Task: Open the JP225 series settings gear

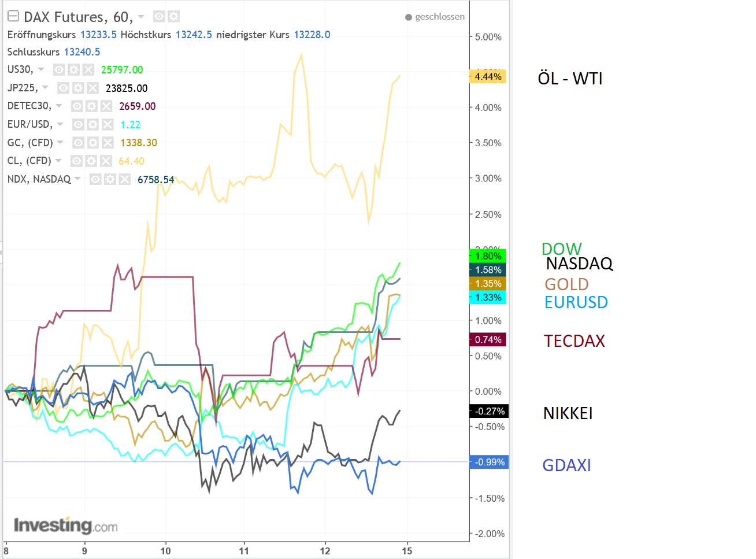Action: click(77, 88)
